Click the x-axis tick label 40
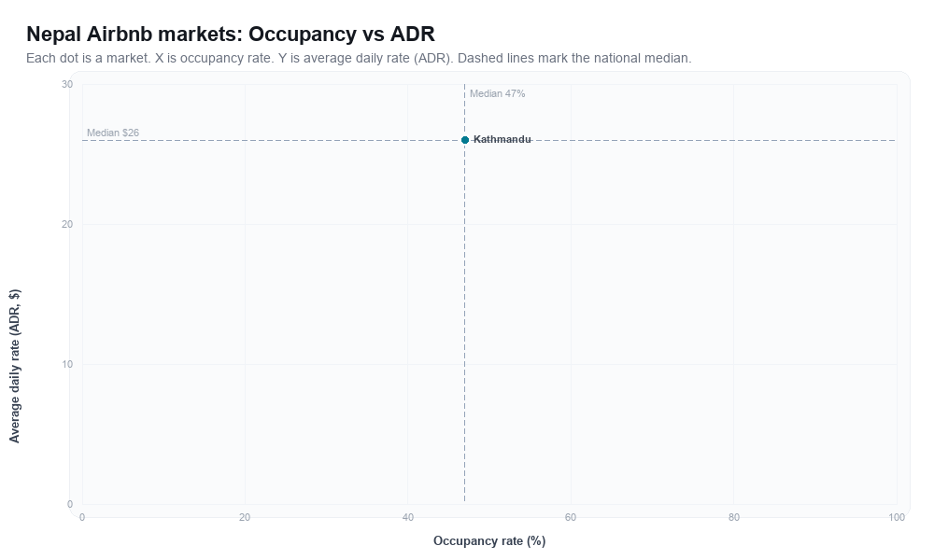 [407, 518]
